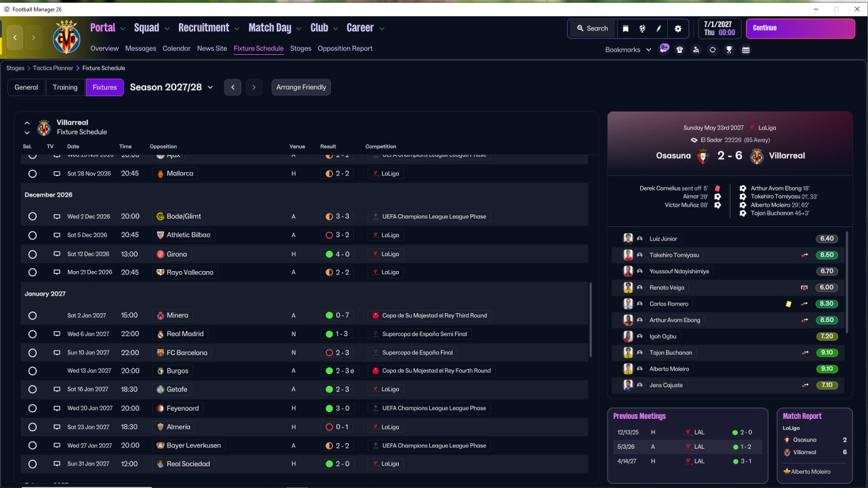Open the globe icon beside the bookmark
Viewport: 868px width, 488px height.
[642, 28]
